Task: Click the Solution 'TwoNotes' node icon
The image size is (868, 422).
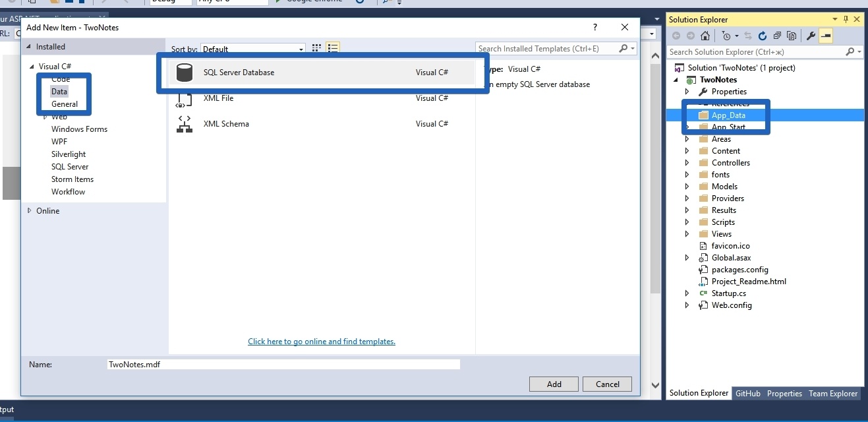Action: click(x=680, y=68)
